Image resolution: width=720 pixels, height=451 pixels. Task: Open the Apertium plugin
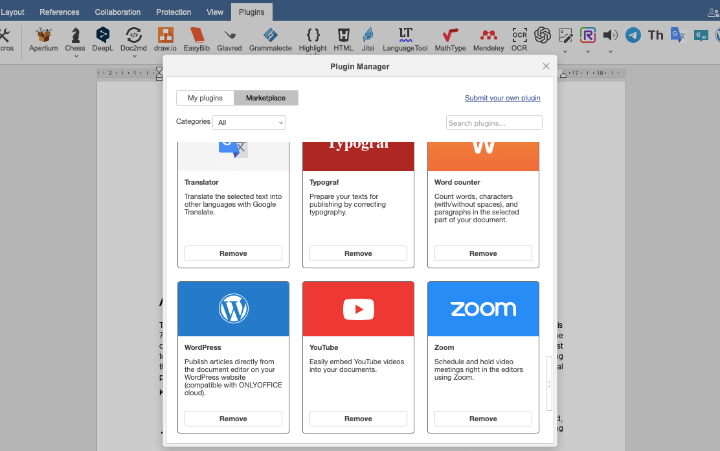point(44,39)
